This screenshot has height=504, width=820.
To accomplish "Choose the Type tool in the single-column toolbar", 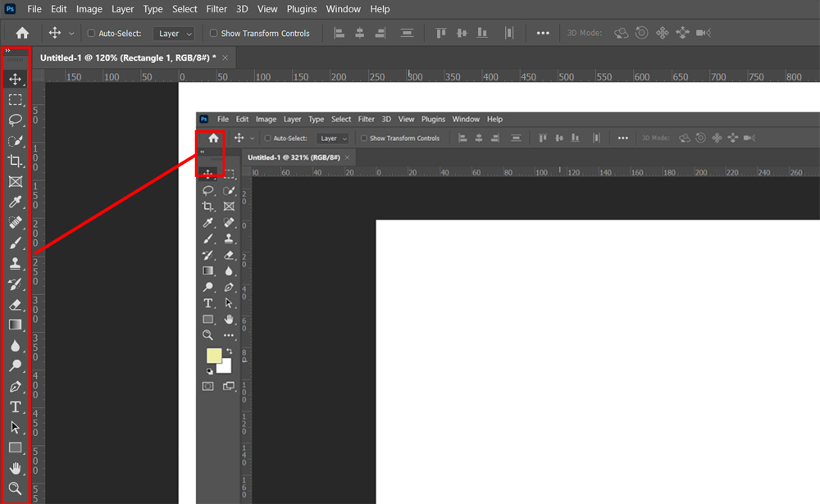I will pyautogui.click(x=15, y=406).
